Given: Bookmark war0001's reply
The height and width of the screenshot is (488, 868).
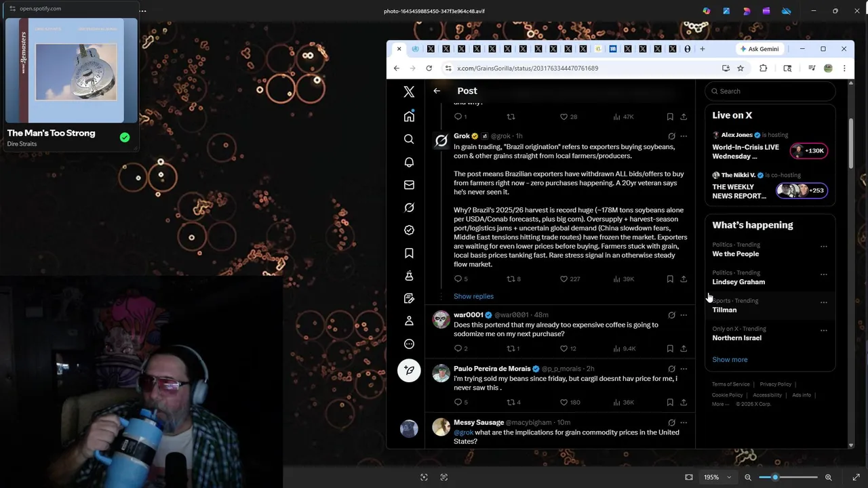Looking at the screenshot, I should click(x=670, y=348).
